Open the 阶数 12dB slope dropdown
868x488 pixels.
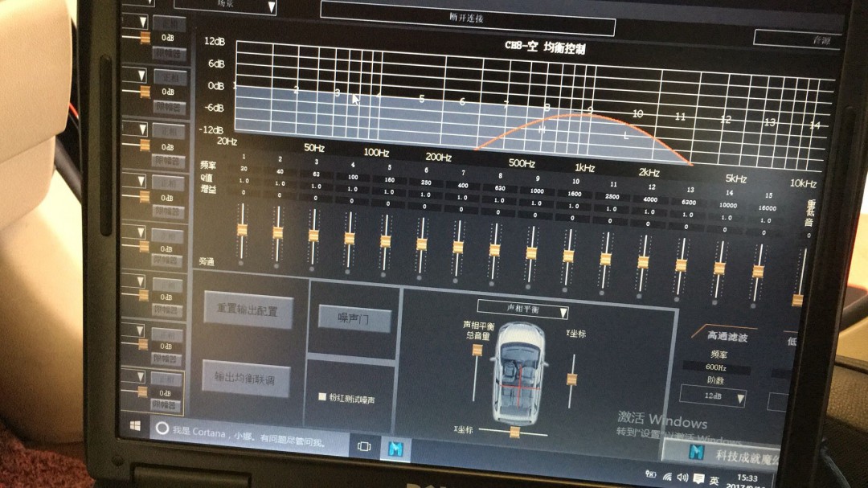click(x=713, y=396)
